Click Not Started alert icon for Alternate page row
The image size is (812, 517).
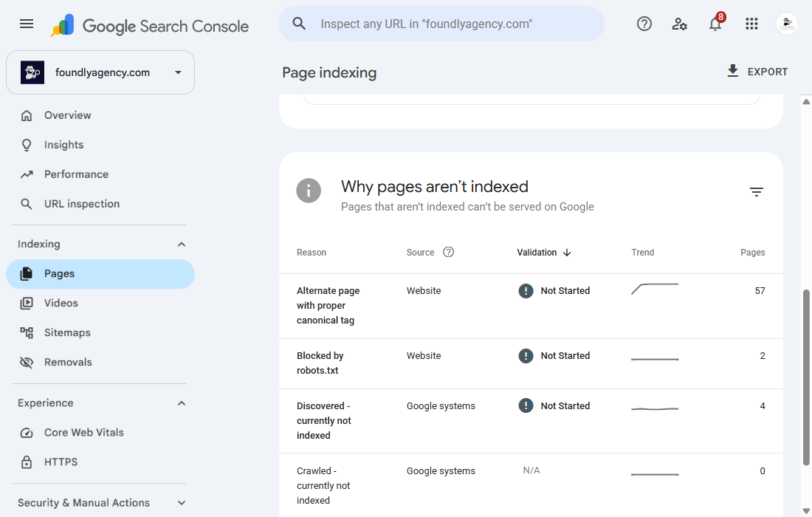pyautogui.click(x=526, y=290)
